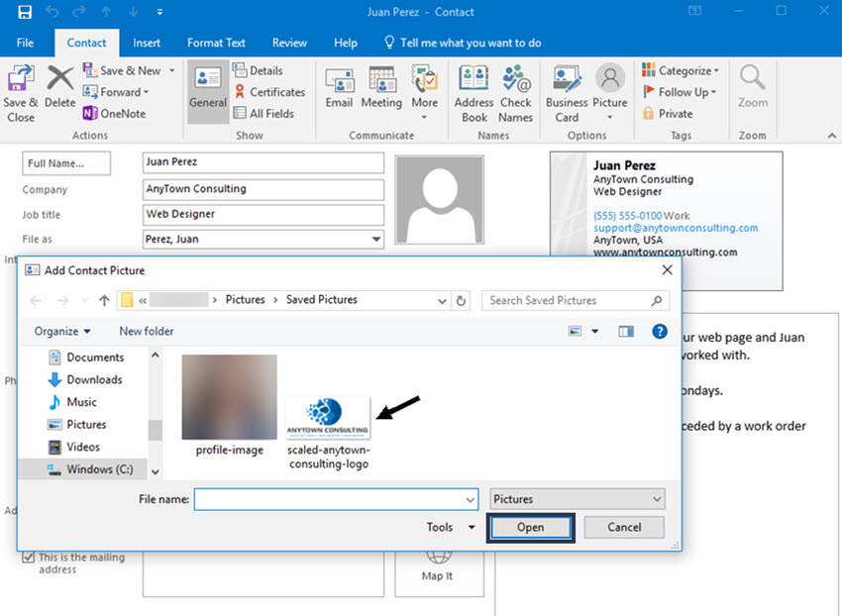Screen dimensions: 842x616
Task: Click Tell me what you want to do
Action: coord(463,43)
